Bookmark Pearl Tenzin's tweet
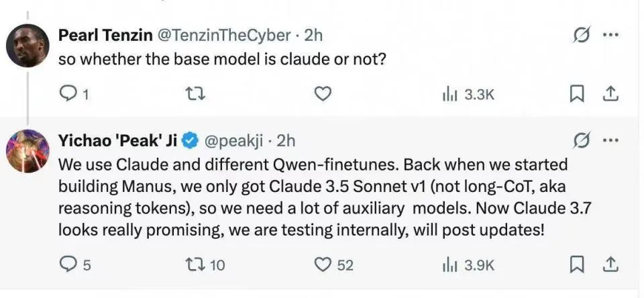Screen dimensions: 644x298 tap(576, 95)
